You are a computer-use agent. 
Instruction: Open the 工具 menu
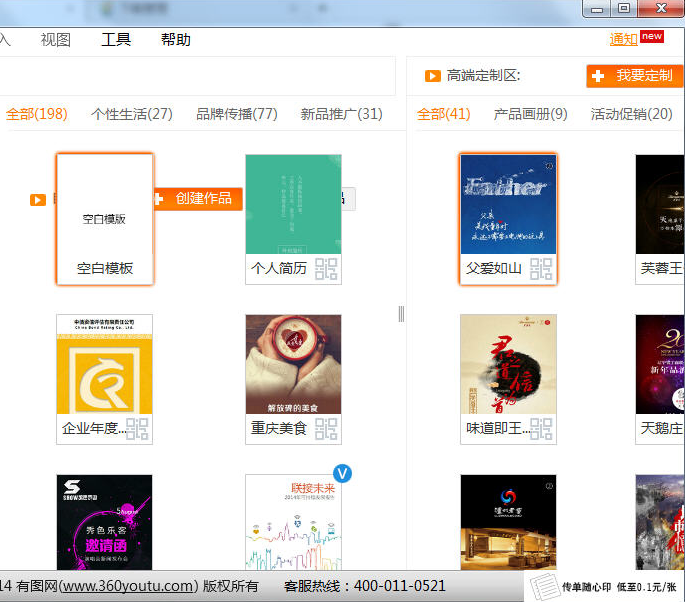(116, 40)
